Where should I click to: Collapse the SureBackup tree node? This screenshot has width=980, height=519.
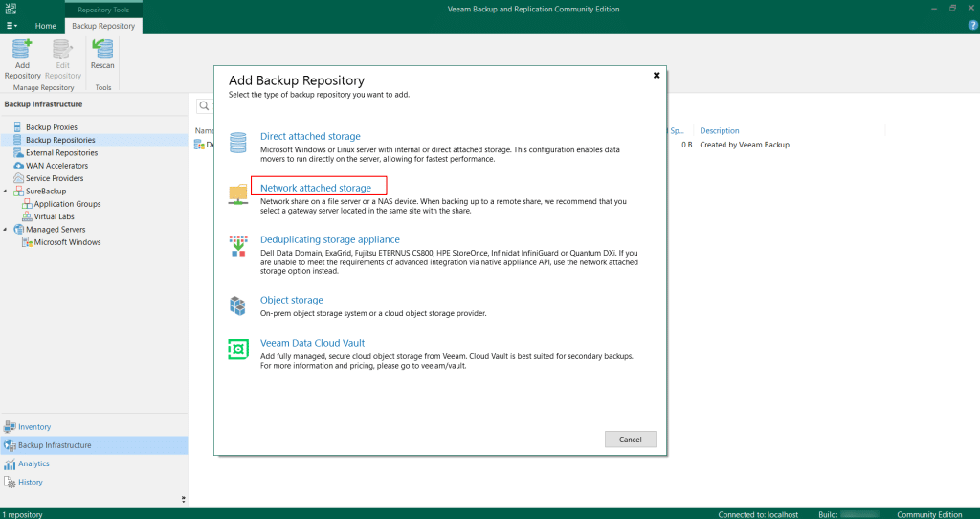(6, 192)
